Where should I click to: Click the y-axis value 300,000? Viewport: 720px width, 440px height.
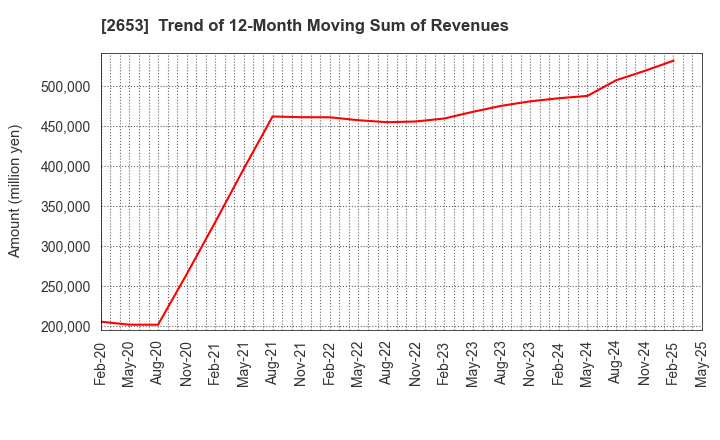coord(65,247)
